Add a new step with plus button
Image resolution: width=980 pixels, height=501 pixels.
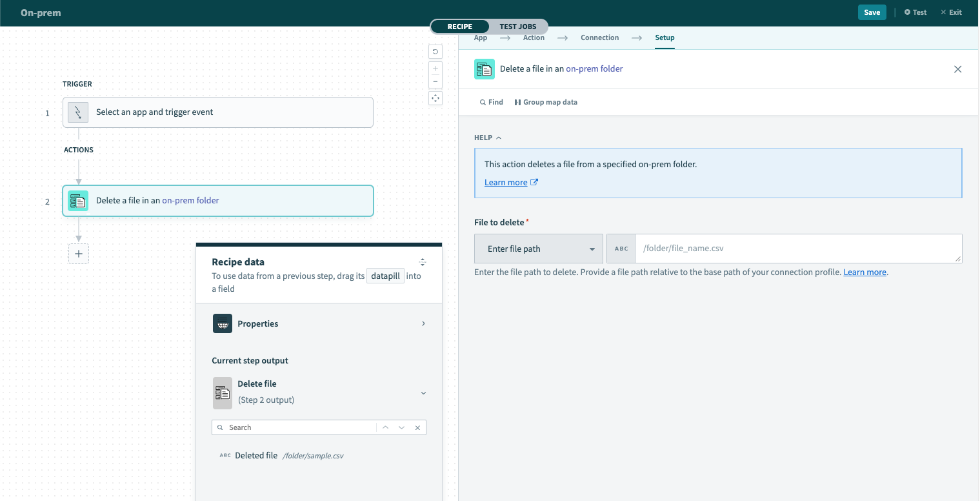click(x=79, y=254)
